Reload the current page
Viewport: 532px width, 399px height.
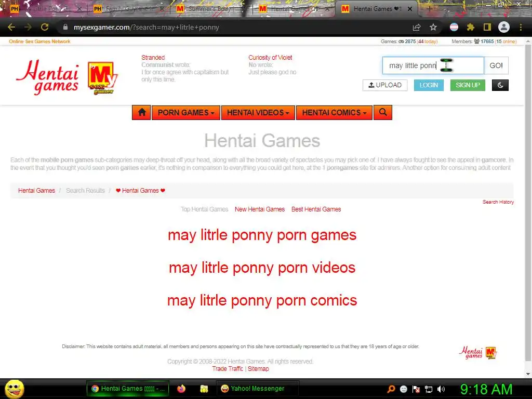point(45,27)
